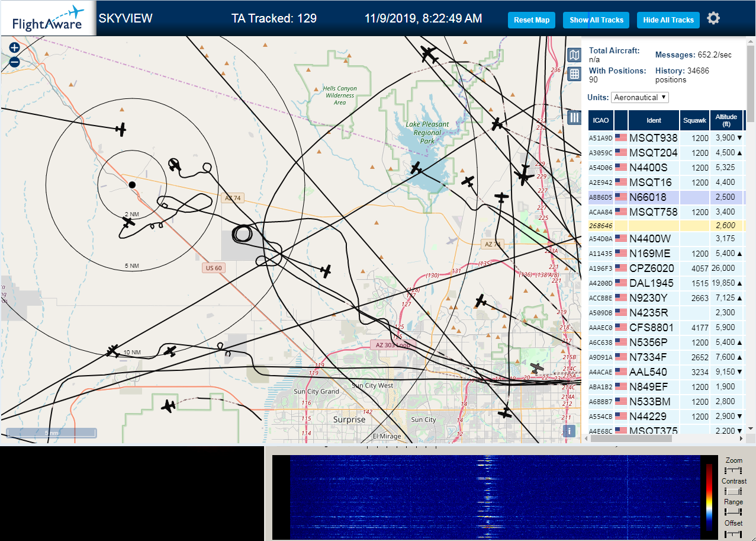Select the N7334F aircraft row
The height and width of the screenshot is (541, 756).
click(666, 357)
